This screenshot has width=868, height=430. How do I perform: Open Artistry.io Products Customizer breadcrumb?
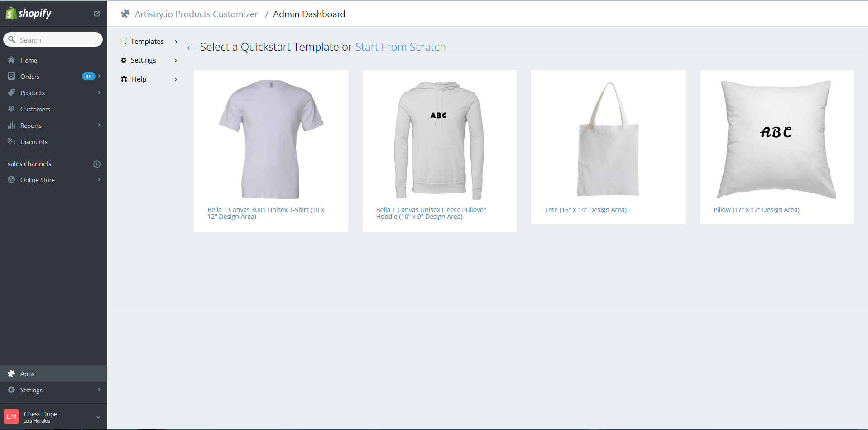point(196,14)
